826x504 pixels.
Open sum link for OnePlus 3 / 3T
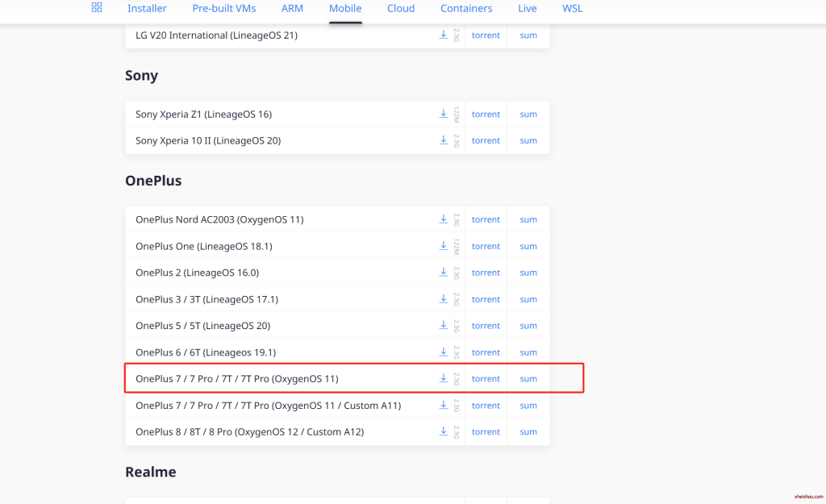(x=528, y=299)
